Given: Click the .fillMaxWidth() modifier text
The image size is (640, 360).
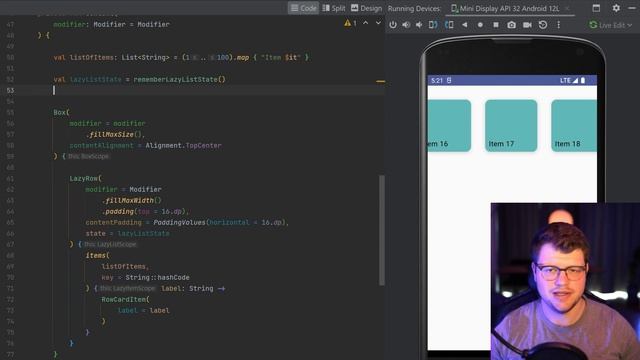Looking at the screenshot, I should (x=131, y=200).
